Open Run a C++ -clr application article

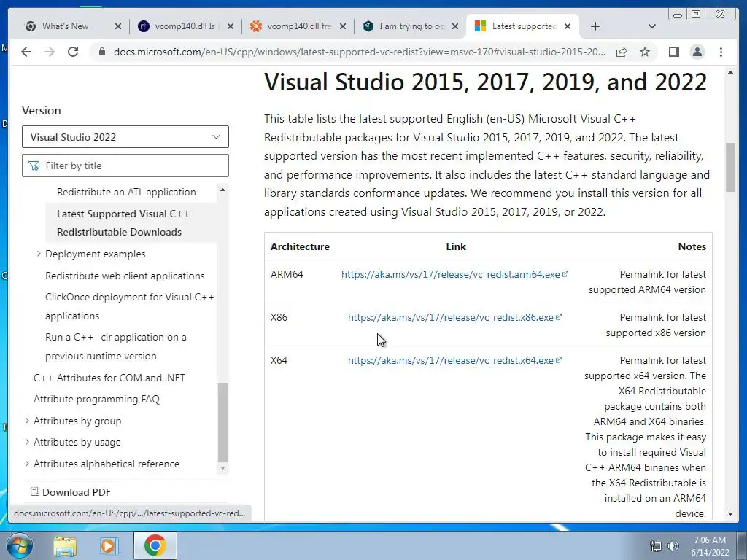tap(116, 346)
